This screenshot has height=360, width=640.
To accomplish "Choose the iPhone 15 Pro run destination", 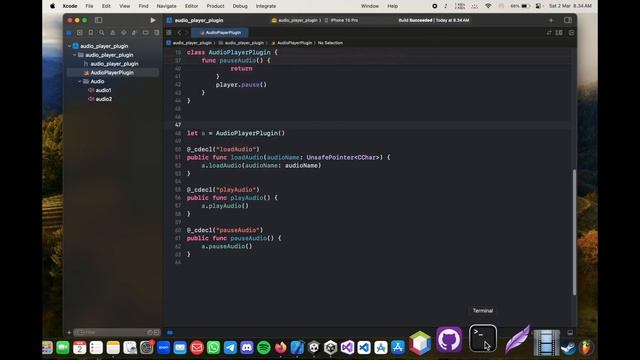I will pyautogui.click(x=341, y=20).
